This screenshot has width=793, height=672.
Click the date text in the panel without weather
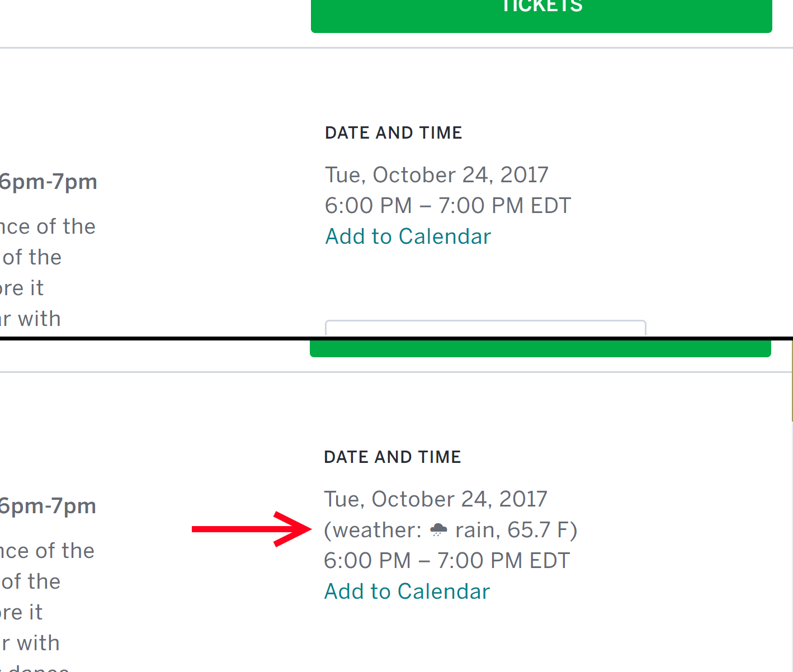(436, 175)
